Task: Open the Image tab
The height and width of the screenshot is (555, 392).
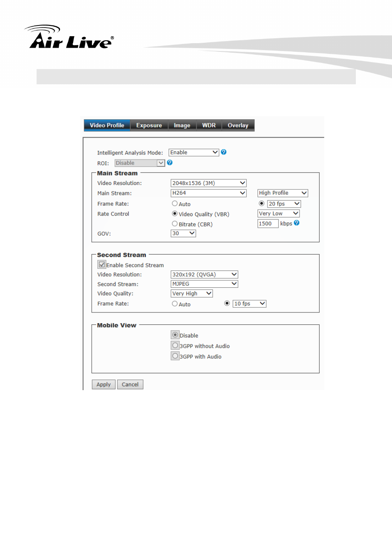Action: [182, 125]
